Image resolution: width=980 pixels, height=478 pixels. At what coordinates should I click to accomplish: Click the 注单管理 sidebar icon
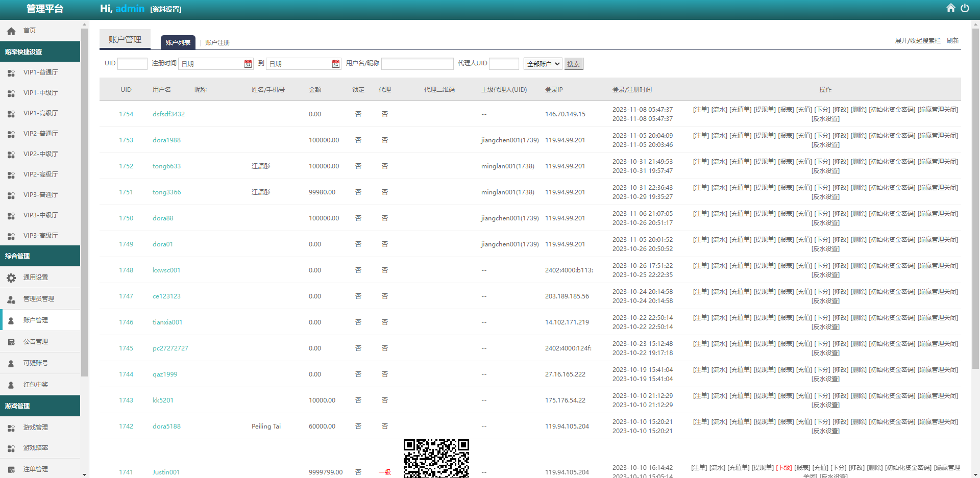click(x=11, y=469)
